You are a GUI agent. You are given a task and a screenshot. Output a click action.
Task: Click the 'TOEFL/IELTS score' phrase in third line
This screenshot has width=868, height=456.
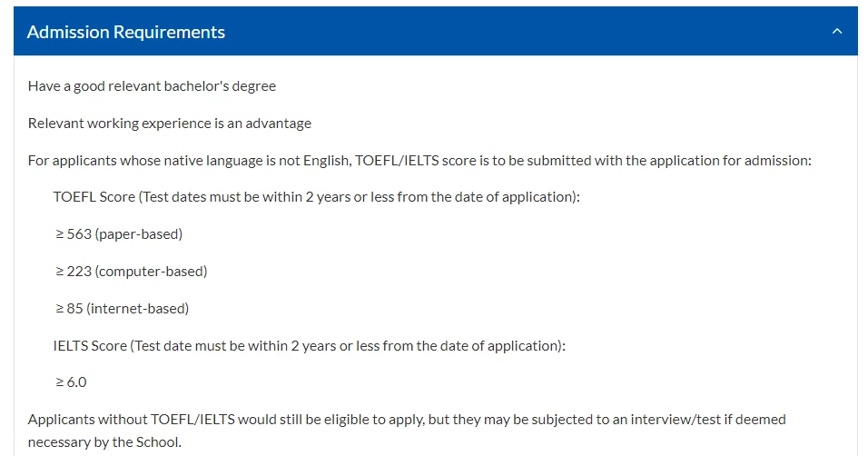tap(415, 161)
